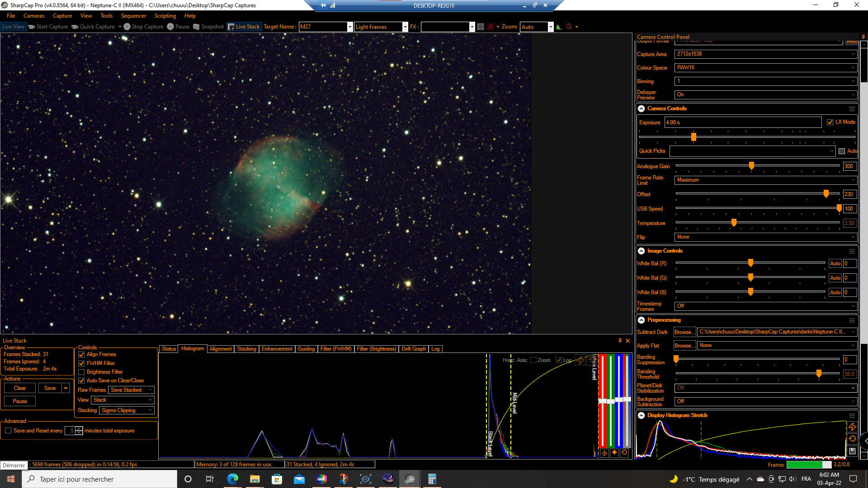Image resolution: width=868 pixels, height=488 pixels.
Task: Click the Quick Capture camera icon
Action: 75,27
